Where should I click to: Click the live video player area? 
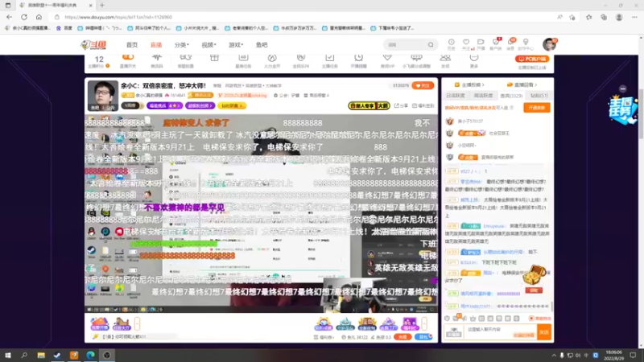(261, 213)
